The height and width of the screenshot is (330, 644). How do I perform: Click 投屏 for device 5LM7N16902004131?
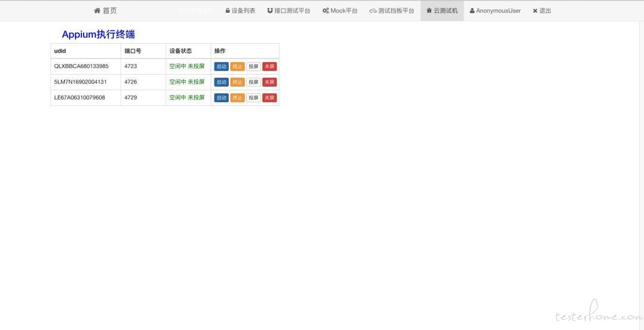[253, 82]
